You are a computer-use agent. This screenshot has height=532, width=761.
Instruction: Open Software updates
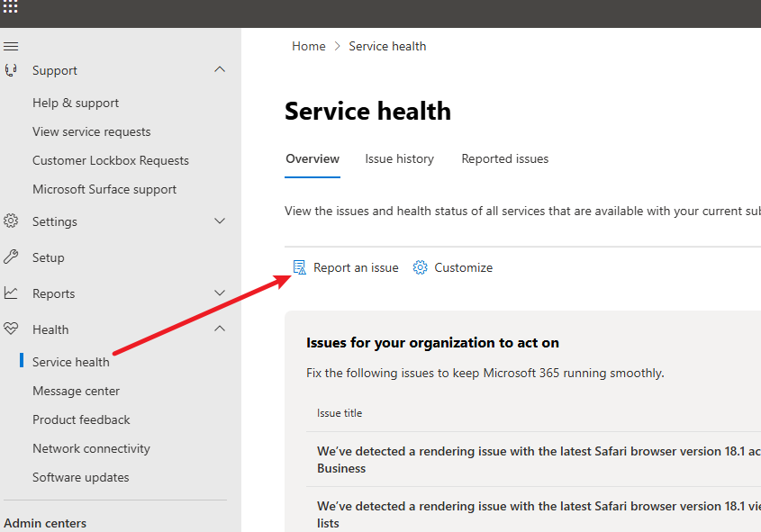(81, 478)
